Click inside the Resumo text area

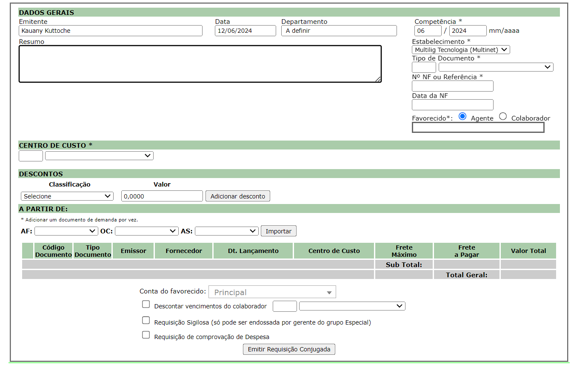pos(200,64)
